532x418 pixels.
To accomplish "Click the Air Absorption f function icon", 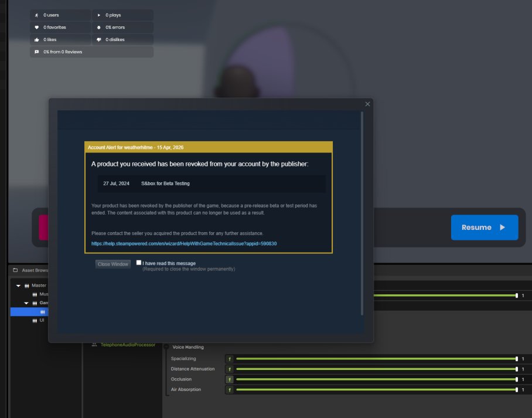I will [x=230, y=390].
